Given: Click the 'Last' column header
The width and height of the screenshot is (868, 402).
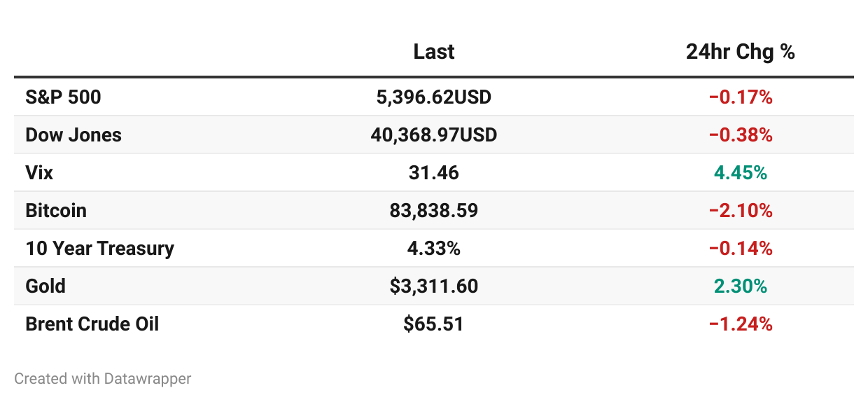Looking at the screenshot, I should [434, 52].
